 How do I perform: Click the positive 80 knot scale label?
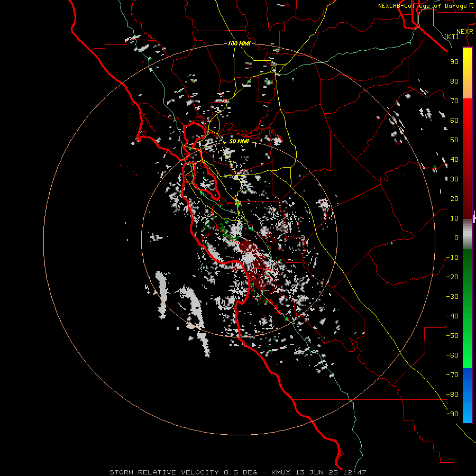454,81
